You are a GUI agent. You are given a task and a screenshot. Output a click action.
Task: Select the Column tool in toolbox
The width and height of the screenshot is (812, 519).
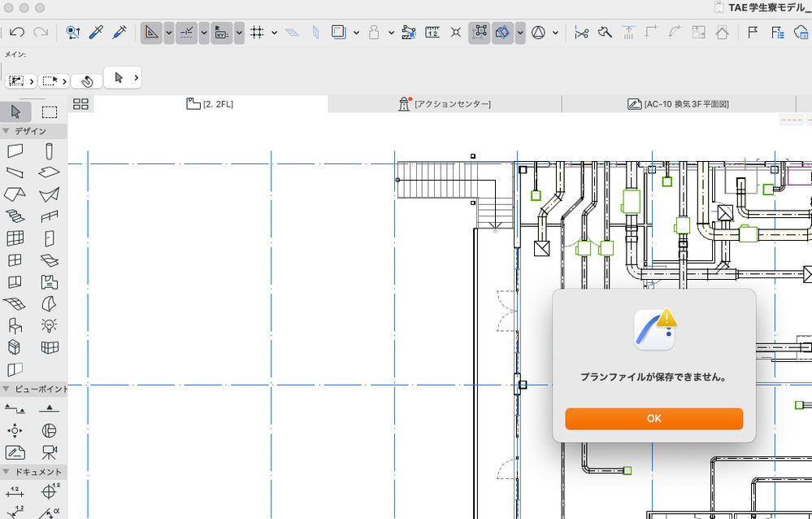[50, 150]
